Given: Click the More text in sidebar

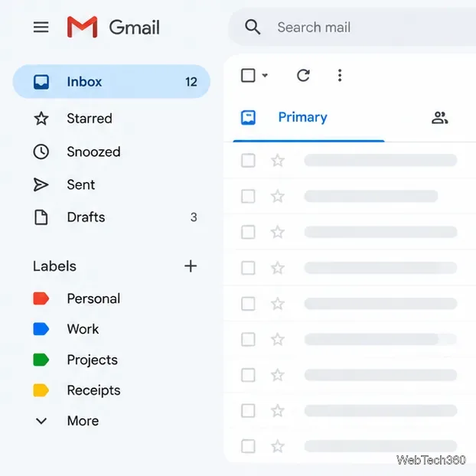Looking at the screenshot, I should tap(83, 421).
